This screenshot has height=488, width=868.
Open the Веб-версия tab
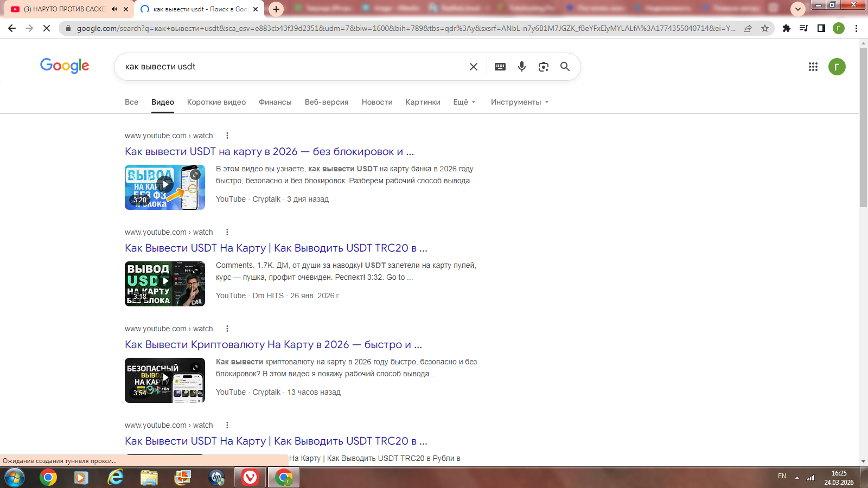pos(327,102)
